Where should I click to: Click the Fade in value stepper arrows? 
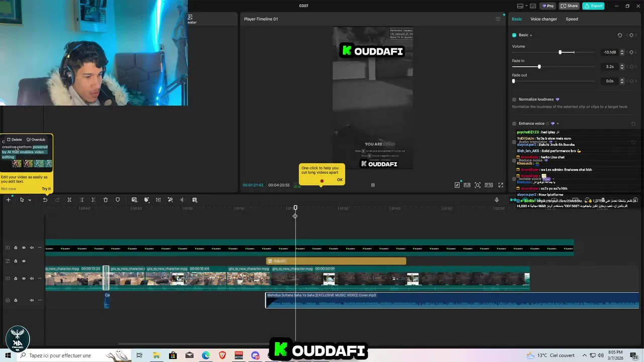[x=622, y=66]
